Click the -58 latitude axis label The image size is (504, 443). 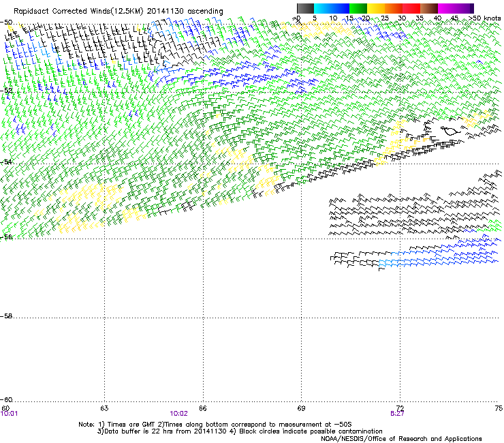6,316
